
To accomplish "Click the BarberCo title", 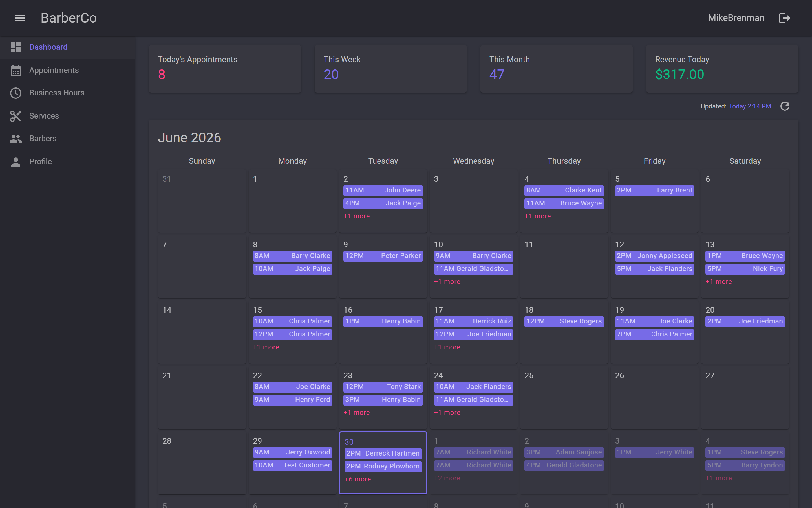I will (x=69, y=18).
